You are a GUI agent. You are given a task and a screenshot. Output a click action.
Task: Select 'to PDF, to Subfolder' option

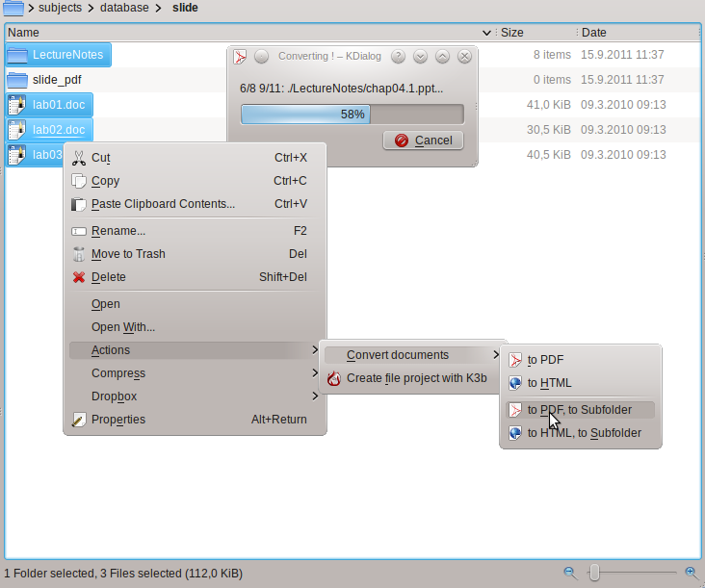click(580, 410)
